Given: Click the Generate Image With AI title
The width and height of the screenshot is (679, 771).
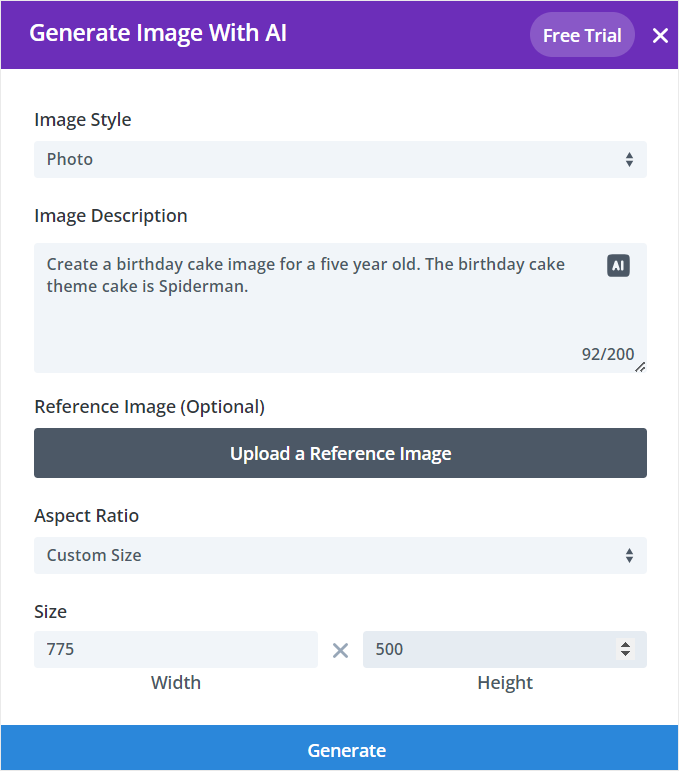Looking at the screenshot, I should (x=158, y=33).
